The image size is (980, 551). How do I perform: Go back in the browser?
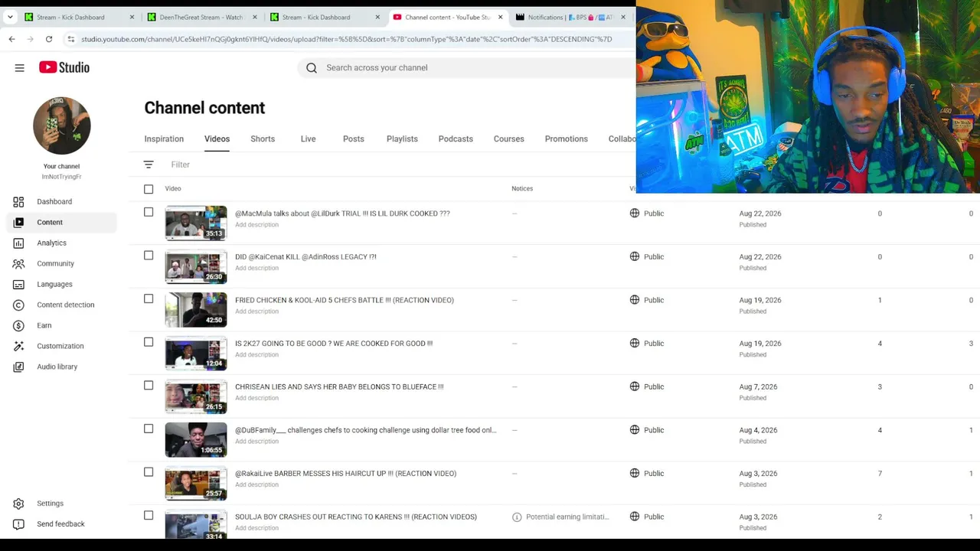(11, 39)
